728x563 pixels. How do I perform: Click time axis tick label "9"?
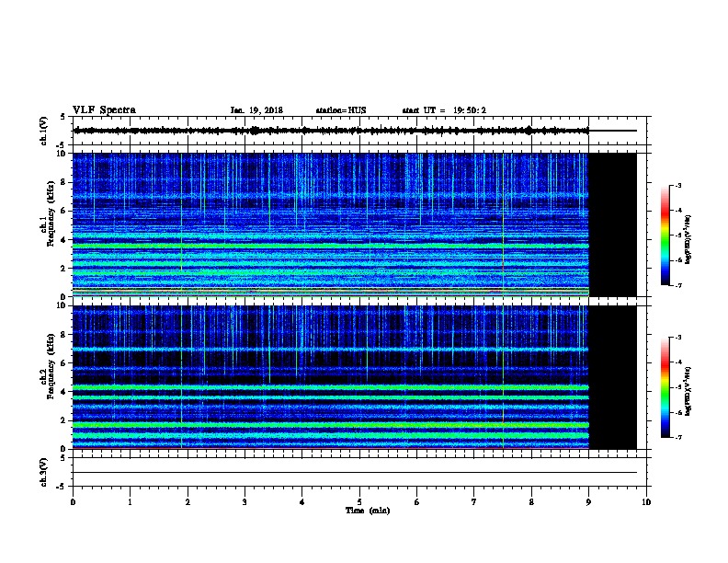tap(588, 501)
